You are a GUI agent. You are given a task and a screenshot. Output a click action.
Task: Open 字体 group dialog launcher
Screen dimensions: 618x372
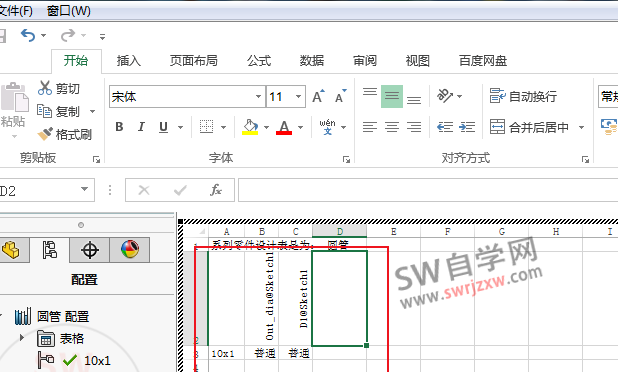[x=346, y=159]
